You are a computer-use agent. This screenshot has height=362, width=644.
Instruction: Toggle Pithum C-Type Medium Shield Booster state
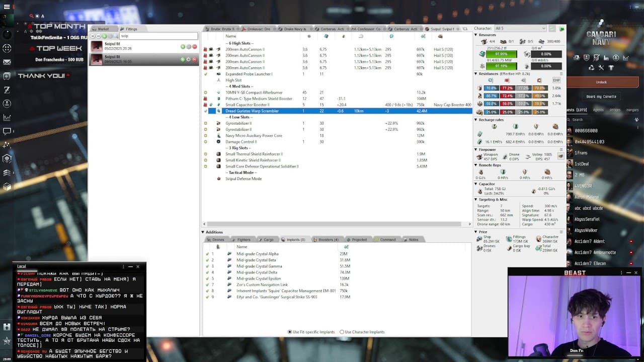pos(205,99)
